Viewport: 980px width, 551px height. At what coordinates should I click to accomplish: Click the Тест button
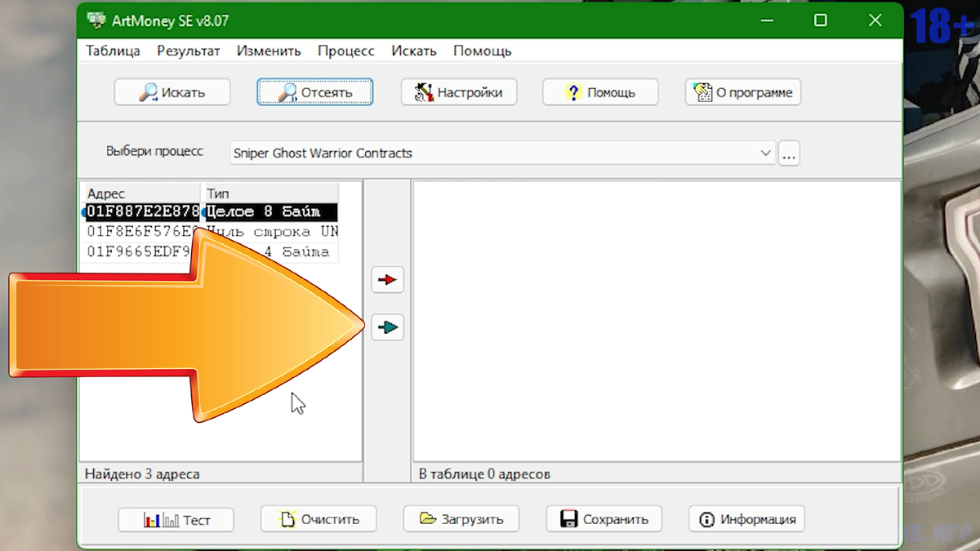(x=176, y=519)
